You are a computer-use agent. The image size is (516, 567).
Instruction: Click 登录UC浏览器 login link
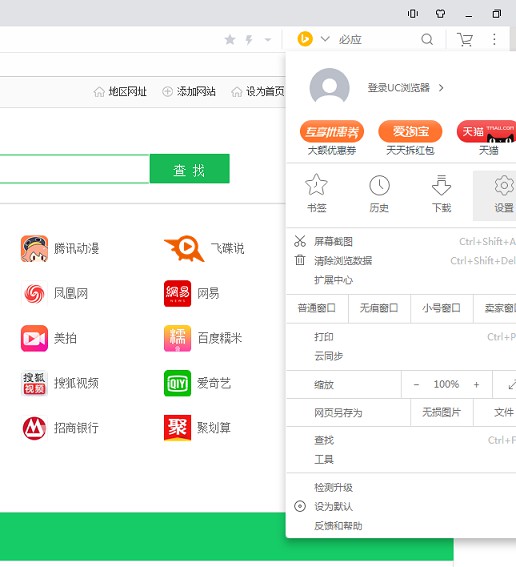pos(398,88)
